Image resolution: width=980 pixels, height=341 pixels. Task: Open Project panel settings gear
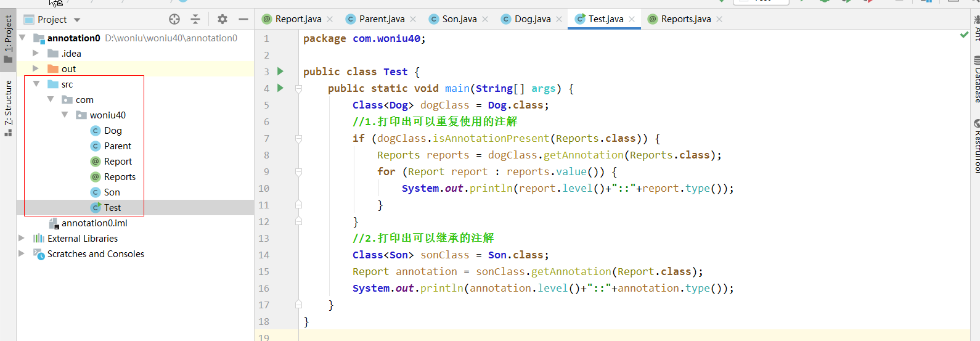pos(223,19)
